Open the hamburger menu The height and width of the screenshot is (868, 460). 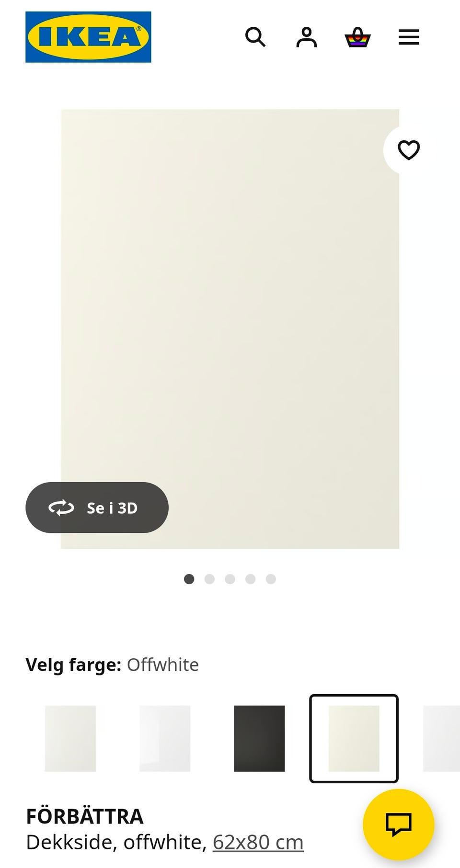click(409, 37)
